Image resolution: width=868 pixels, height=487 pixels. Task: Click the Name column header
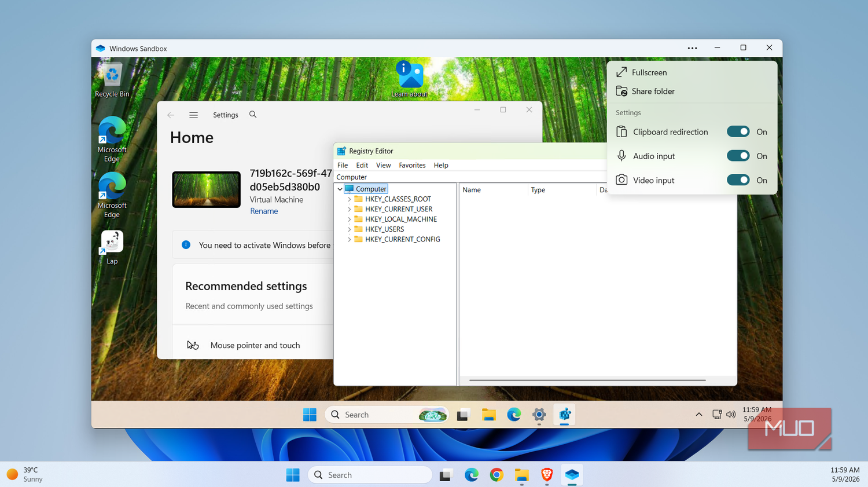coord(494,190)
